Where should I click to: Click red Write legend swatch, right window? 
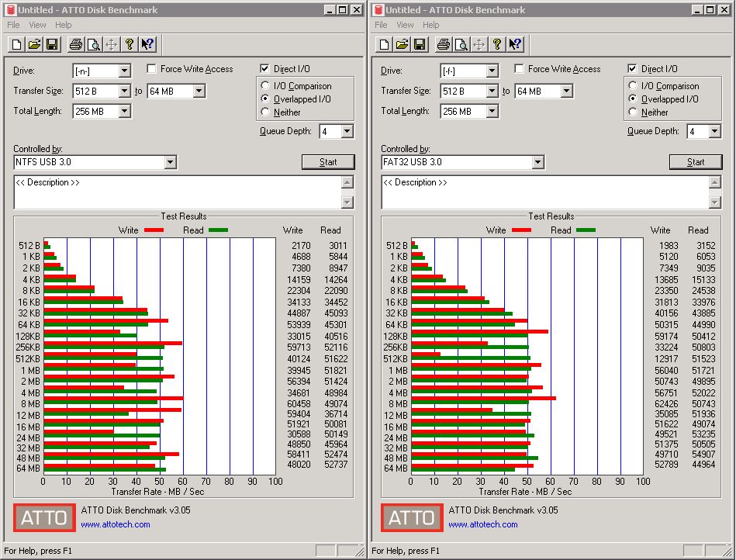(521, 230)
